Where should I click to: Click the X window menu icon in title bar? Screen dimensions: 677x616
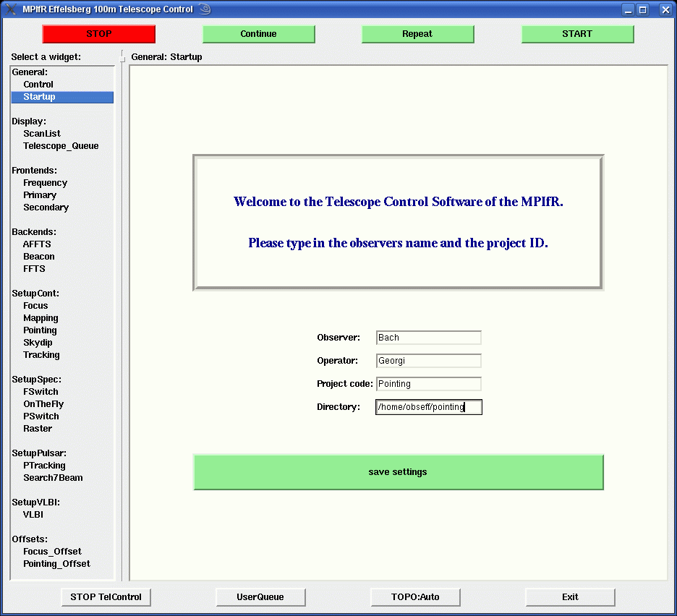(x=11, y=9)
